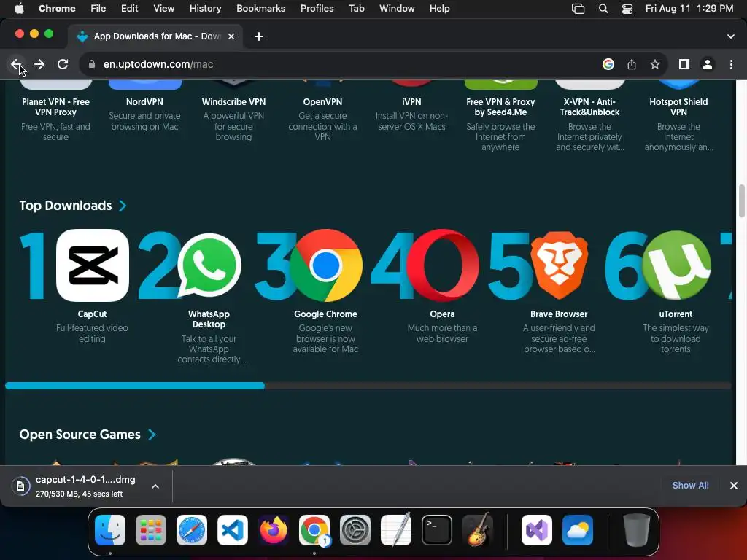Expand the capcut download options caret
The width and height of the screenshot is (747, 560).
tap(155, 486)
